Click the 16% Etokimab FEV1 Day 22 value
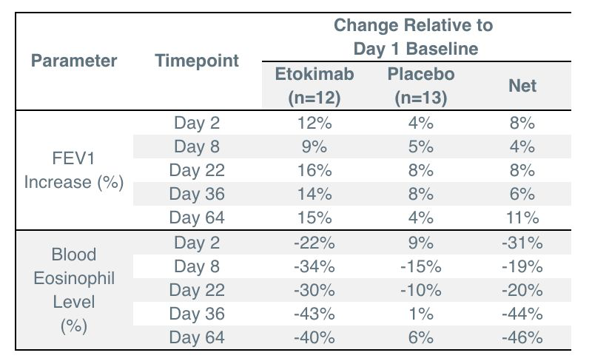Image resolution: width=592 pixels, height=364 pixels. tap(314, 170)
